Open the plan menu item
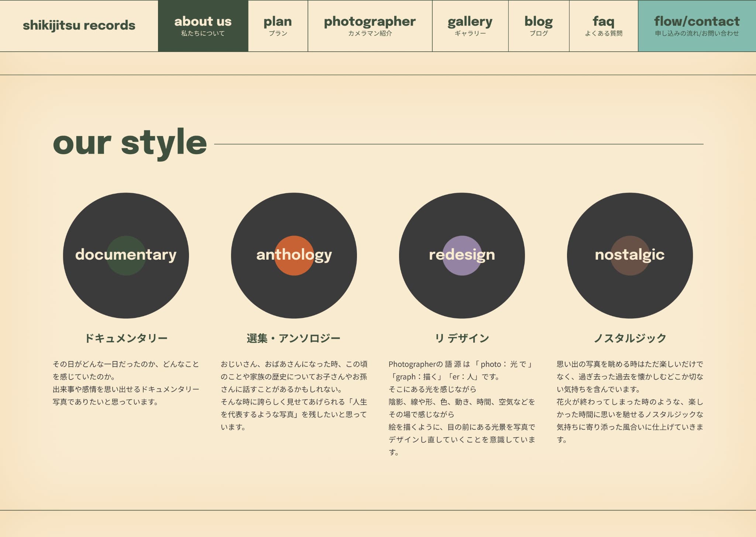Image resolution: width=756 pixels, height=537 pixels. point(278,26)
